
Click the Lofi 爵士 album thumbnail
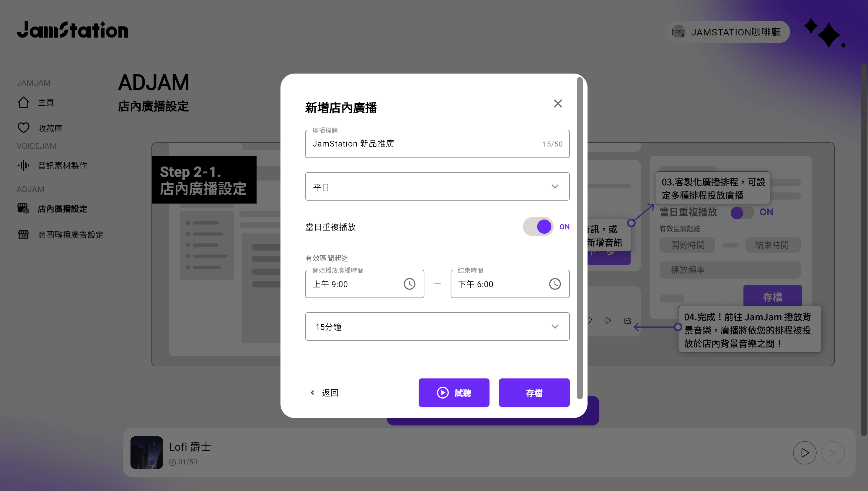pyautogui.click(x=146, y=453)
